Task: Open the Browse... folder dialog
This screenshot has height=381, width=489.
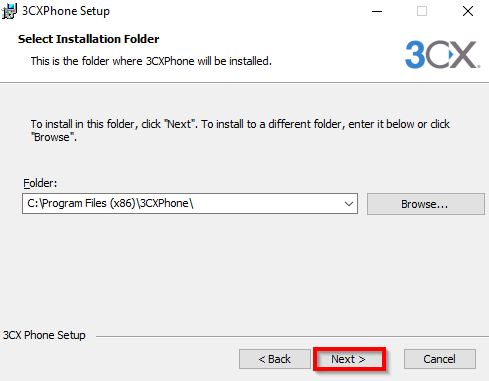Action: click(426, 204)
